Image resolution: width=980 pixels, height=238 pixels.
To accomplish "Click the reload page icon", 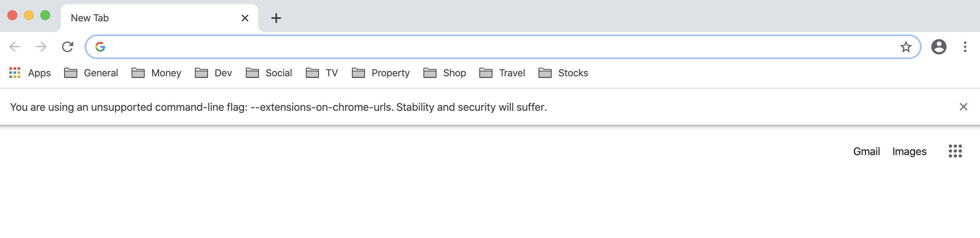I will coord(67,47).
